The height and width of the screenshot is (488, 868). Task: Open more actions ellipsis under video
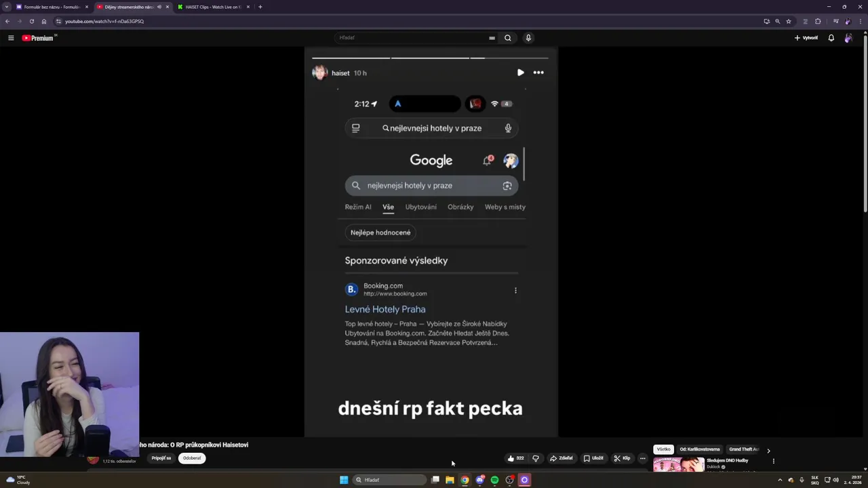tap(643, 458)
